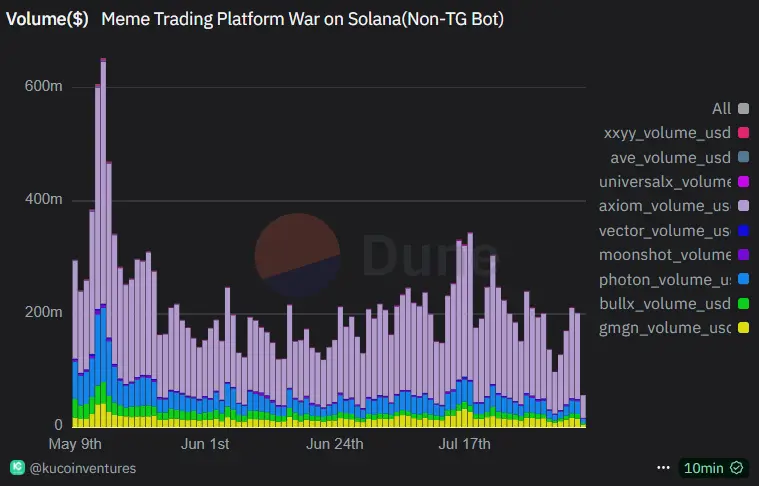
Task: Click the Volume($) heading
Action: (x=47, y=19)
